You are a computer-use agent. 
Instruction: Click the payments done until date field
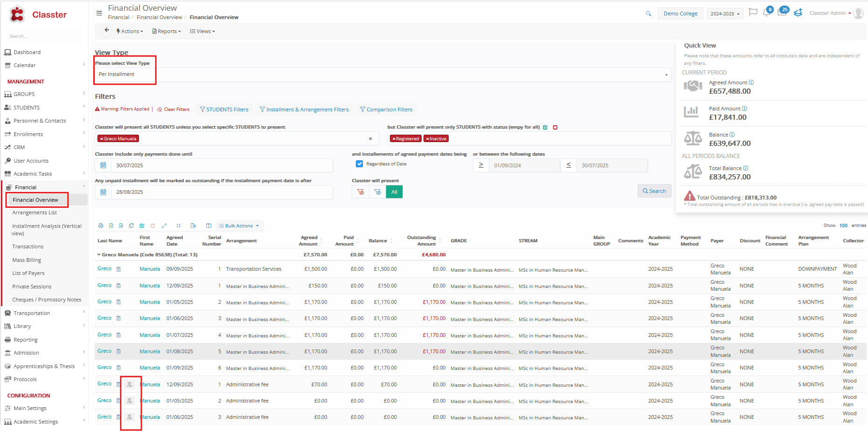click(x=222, y=165)
